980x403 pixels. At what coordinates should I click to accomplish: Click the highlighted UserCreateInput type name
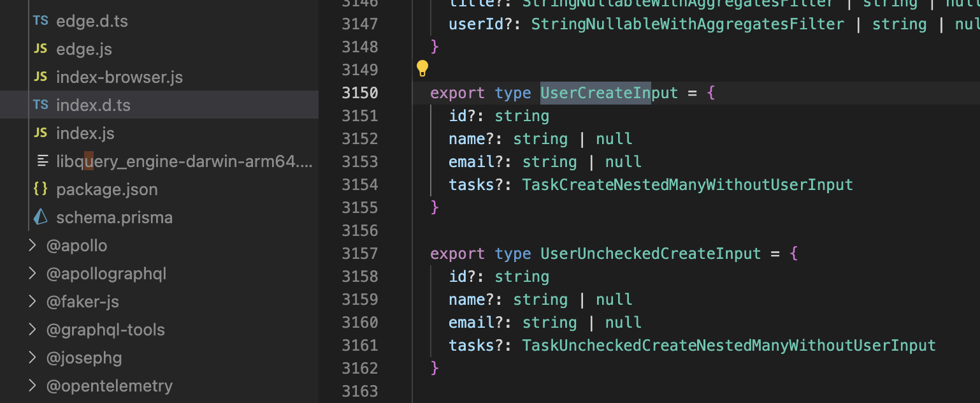click(595, 92)
